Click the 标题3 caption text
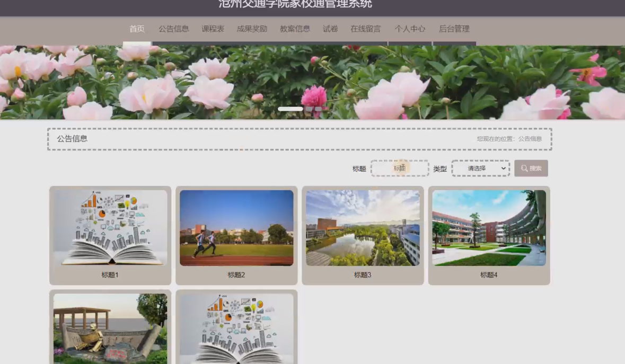The width and height of the screenshot is (625, 364). pyautogui.click(x=362, y=275)
